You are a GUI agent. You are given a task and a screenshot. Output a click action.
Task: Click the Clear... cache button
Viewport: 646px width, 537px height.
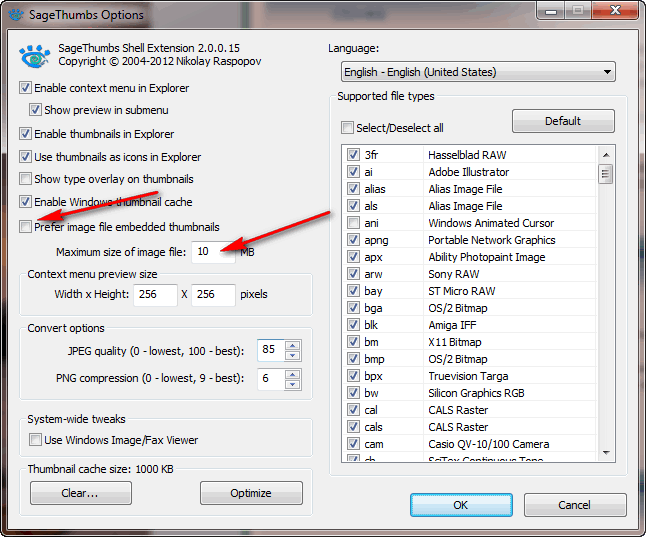pos(81,493)
